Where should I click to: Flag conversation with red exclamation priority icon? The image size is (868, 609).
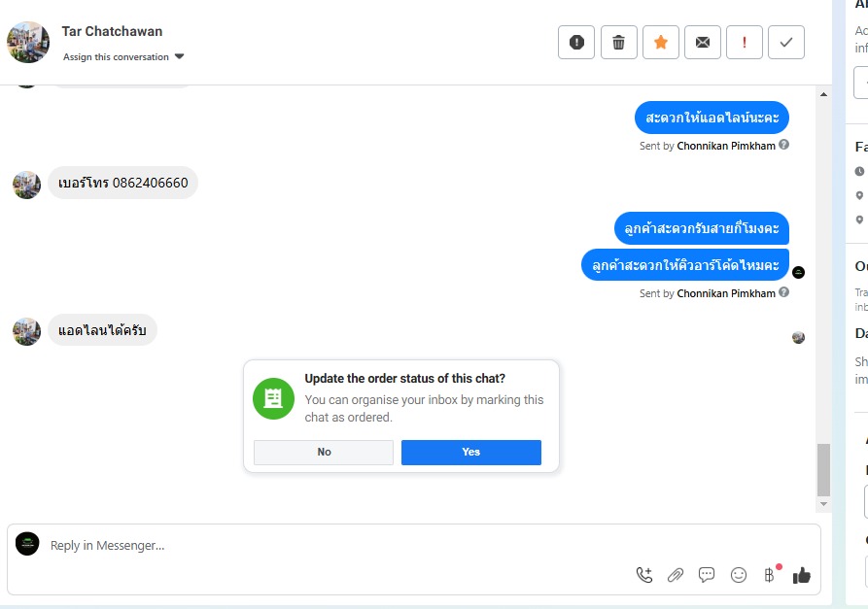(744, 42)
